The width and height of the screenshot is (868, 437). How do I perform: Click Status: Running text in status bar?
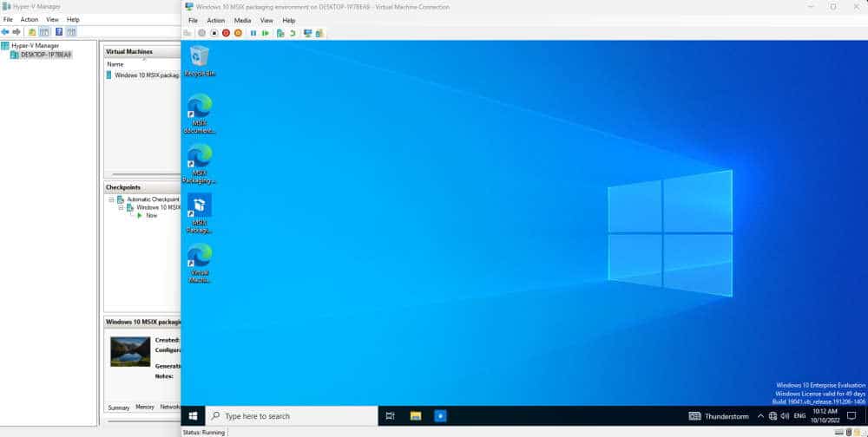tap(204, 433)
